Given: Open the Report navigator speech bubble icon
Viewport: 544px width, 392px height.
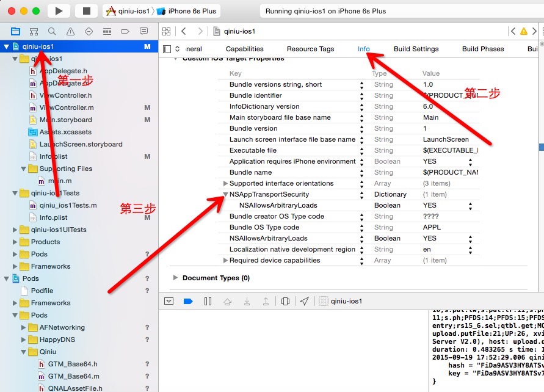Looking at the screenshot, I should [143, 32].
